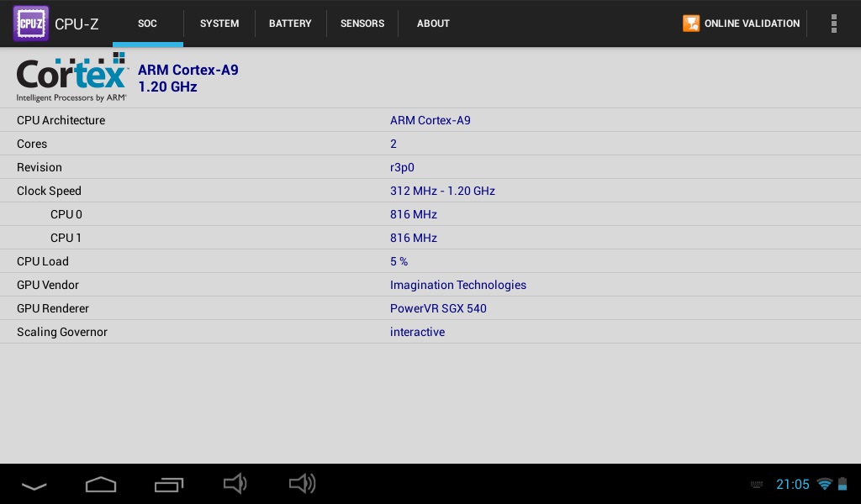Open the About tab

(x=433, y=24)
